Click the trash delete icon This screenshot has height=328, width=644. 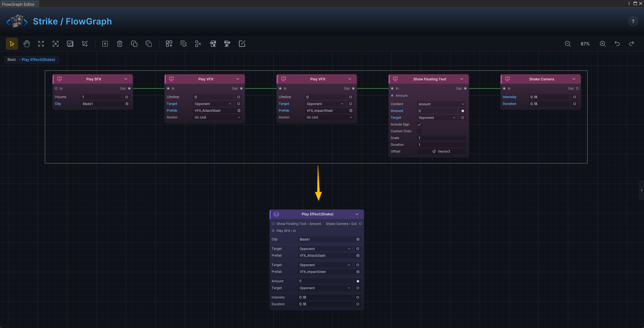[x=120, y=44]
